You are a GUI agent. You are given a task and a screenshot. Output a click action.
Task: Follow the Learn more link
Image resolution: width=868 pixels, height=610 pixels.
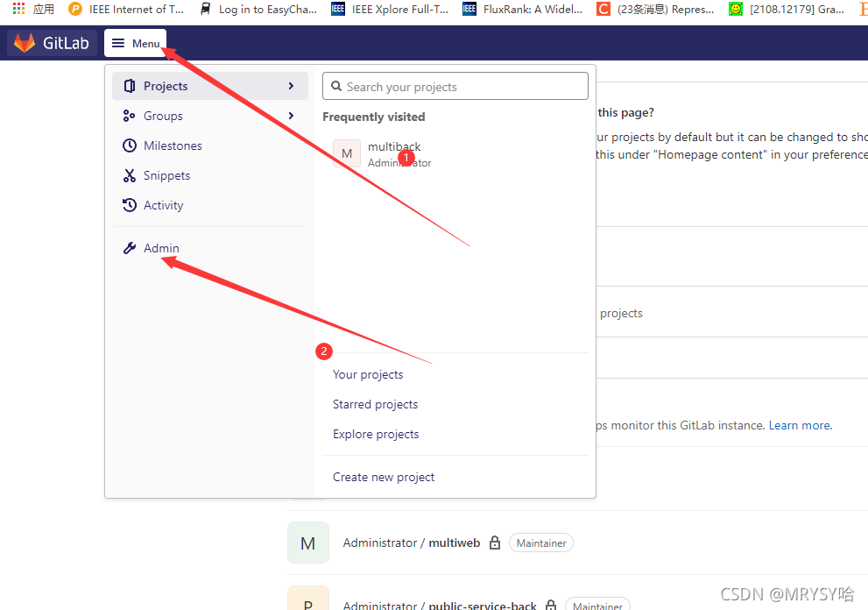pyautogui.click(x=800, y=425)
